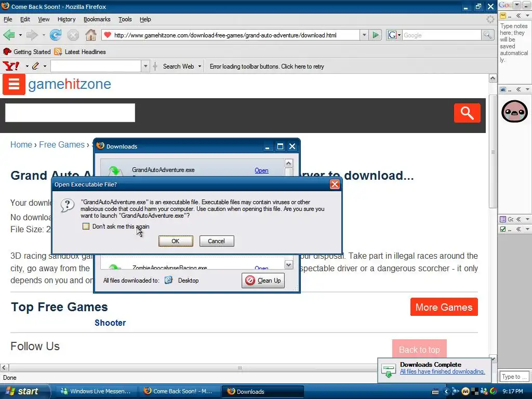Click the Desktop folder icon in Downloads window

tap(169, 280)
